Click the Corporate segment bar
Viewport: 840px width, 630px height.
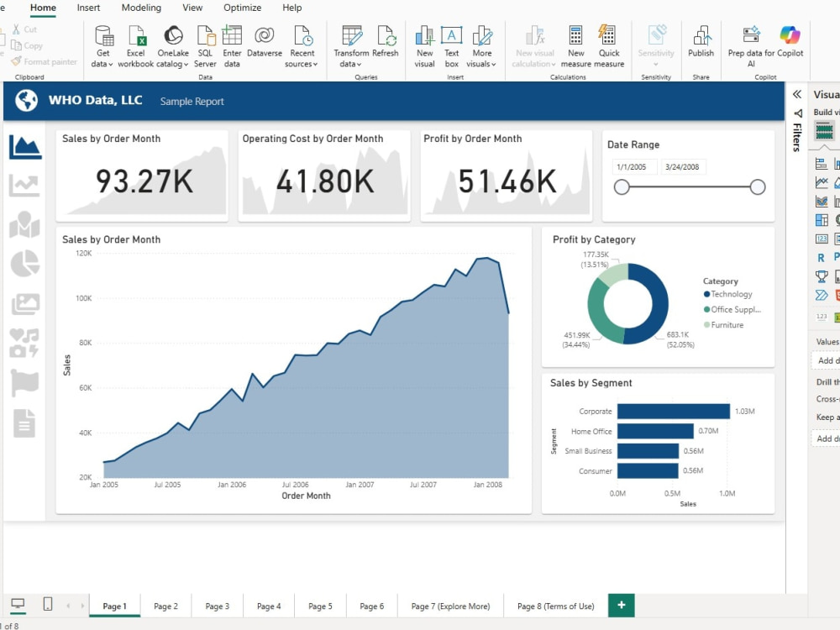click(674, 412)
